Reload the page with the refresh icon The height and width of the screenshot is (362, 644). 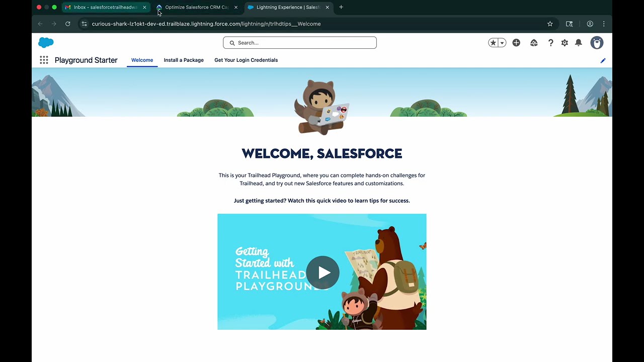(x=68, y=24)
